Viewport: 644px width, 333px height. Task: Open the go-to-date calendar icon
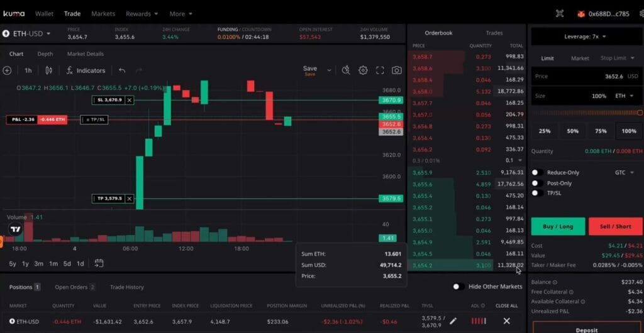(x=99, y=263)
